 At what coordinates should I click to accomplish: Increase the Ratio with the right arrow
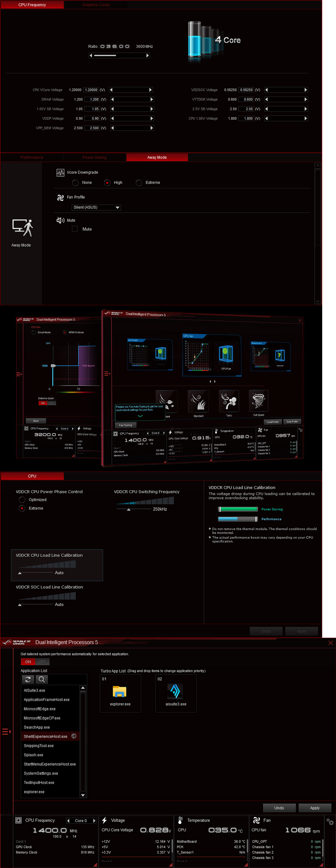(148, 55)
